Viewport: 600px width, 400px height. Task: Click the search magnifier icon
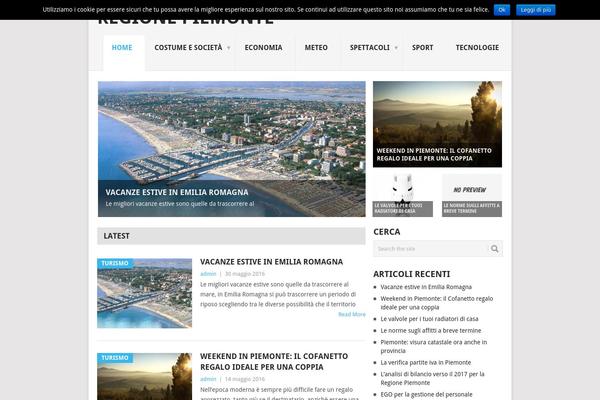pos(494,249)
